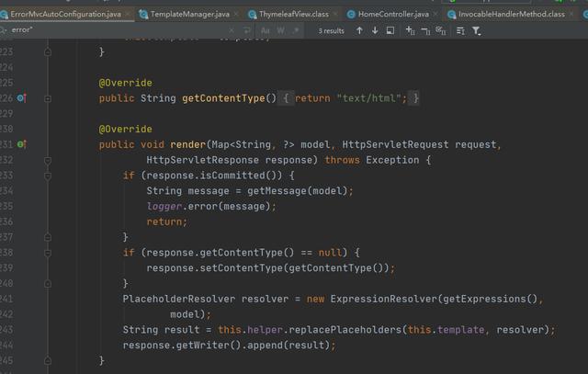
Task: Toggle whole Words (W) search option
Action: [x=280, y=30]
